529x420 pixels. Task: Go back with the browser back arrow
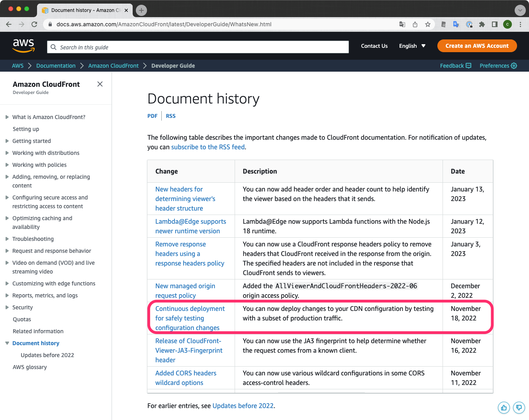click(x=9, y=24)
